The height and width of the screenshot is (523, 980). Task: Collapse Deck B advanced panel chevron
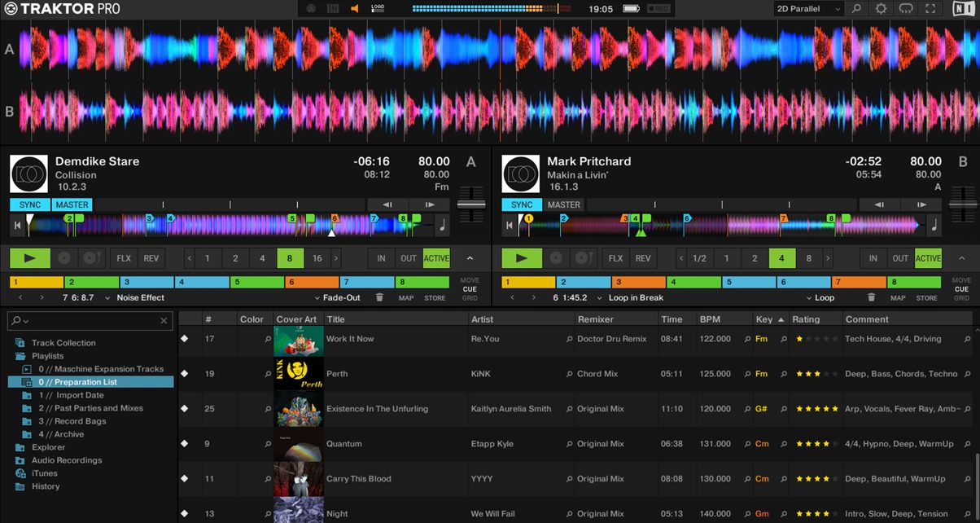point(961,258)
